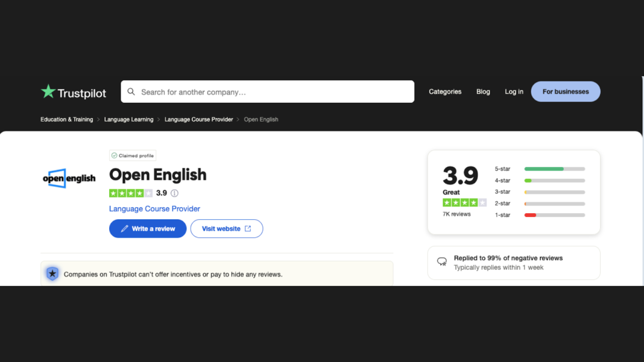Click the pencil icon on Write a review
This screenshot has width=644, height=362.
point(124,229)
